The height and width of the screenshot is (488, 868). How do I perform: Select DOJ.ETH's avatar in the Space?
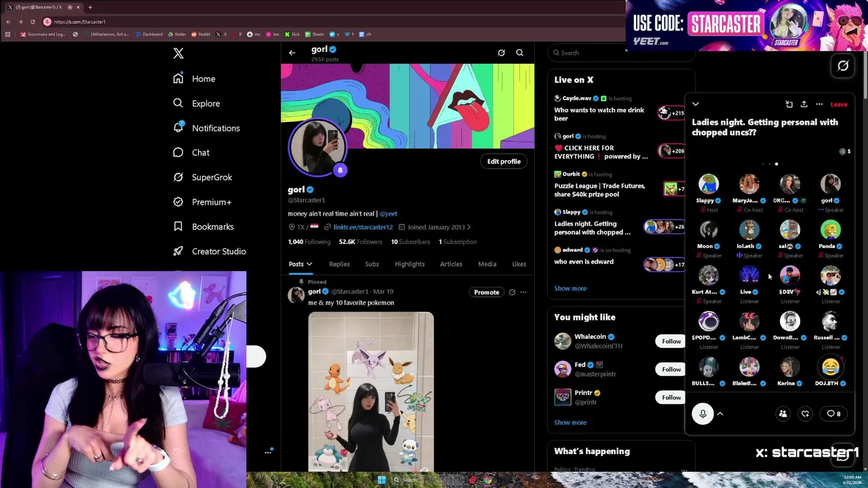(831, 367)
